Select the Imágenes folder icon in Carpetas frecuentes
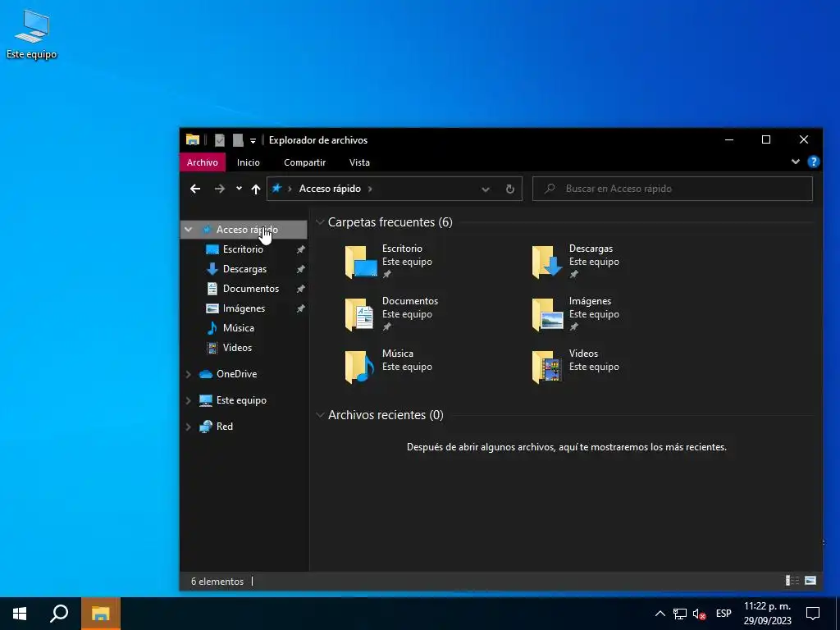The height and width of the screenshot is (630, 840). tap(547, 314)
